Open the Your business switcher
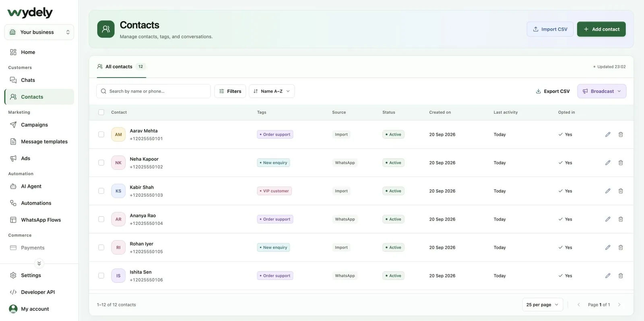 pyautogui.click(x=39, y=32)
